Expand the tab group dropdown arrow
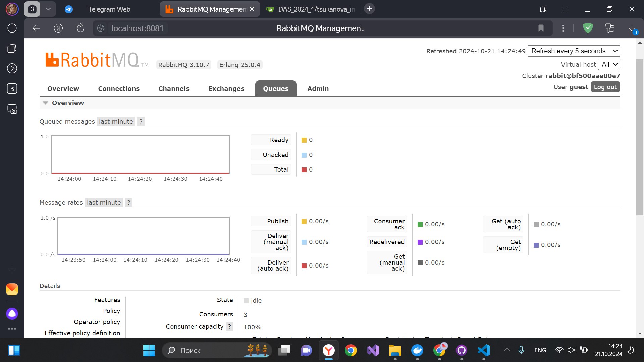This screenshot has height=362, width=644. click(x=48, y=9)
